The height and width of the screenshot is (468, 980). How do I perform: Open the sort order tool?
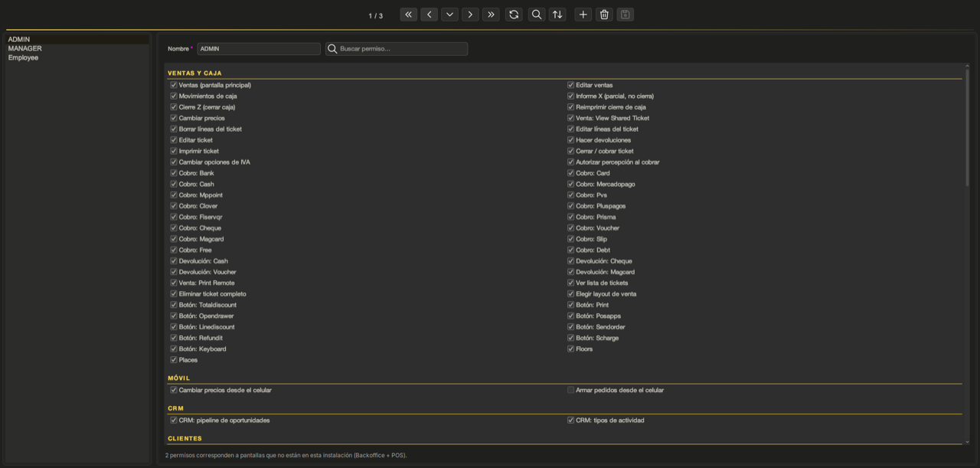pyautogui.click(x=557, y=15)
